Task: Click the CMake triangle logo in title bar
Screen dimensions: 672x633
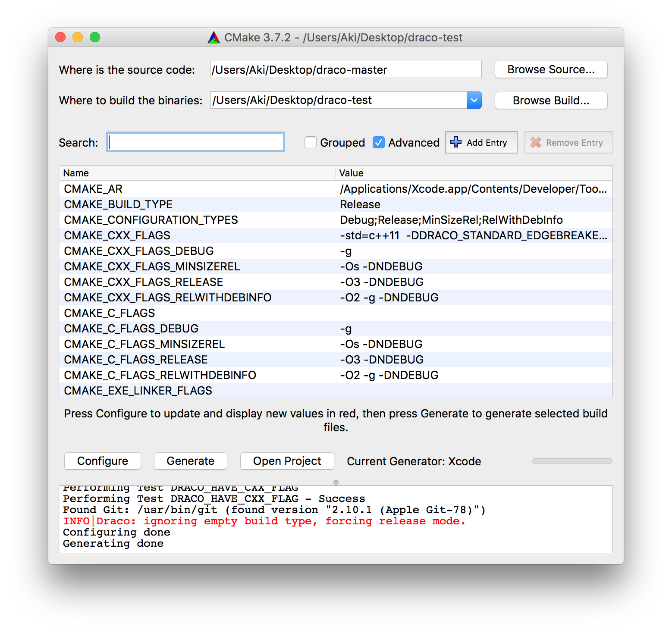Action: 214,38
